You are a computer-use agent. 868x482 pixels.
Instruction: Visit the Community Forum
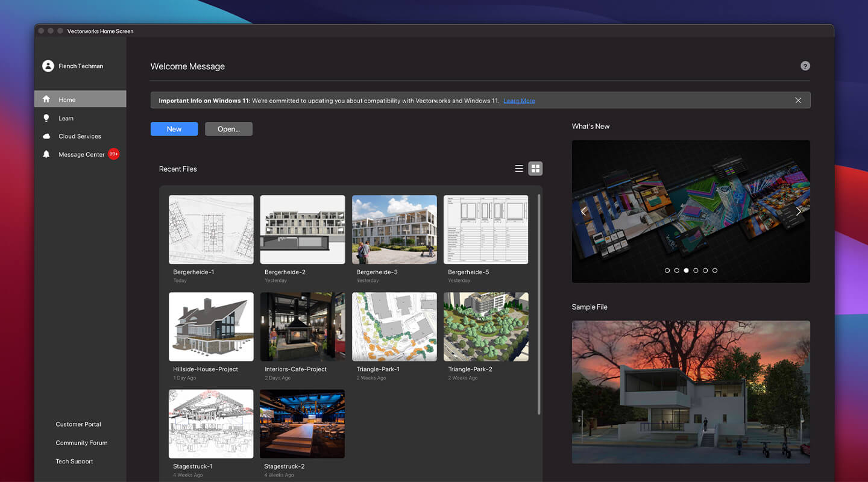(81, 442)
